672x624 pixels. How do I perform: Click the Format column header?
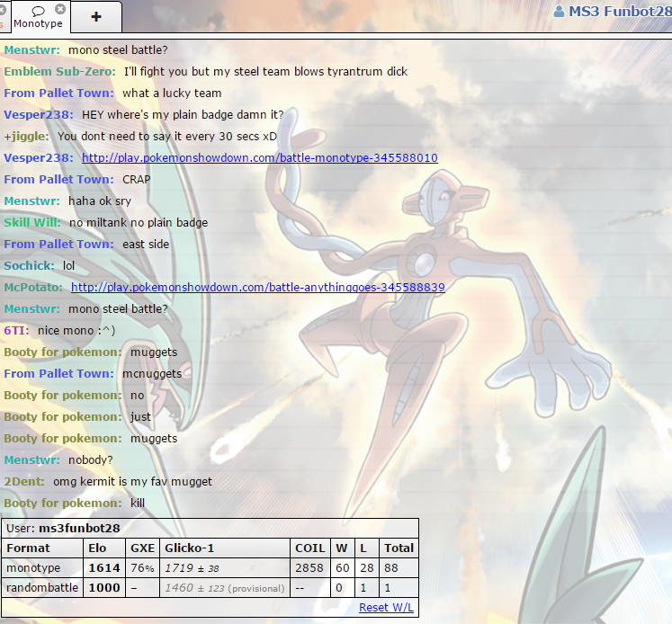(42, 548)
